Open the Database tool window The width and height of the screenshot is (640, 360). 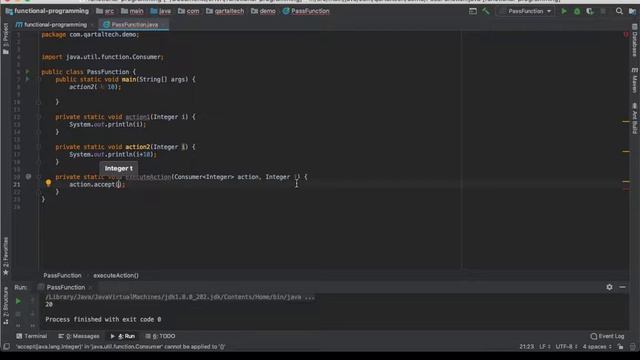point(634,41)
